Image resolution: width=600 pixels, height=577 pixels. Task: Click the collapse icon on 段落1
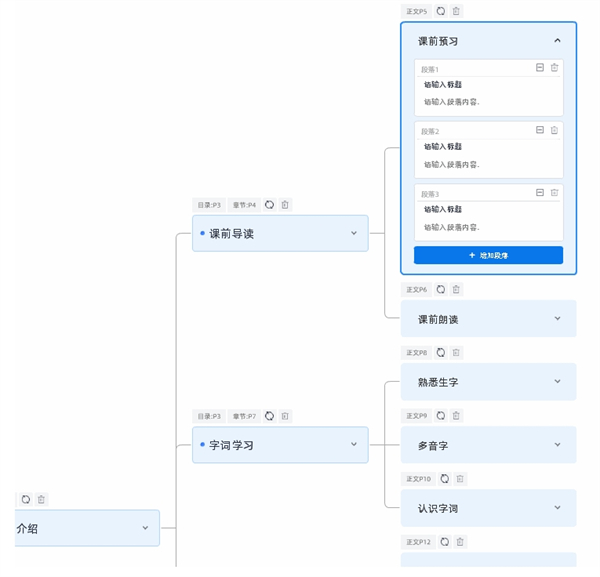540,68
